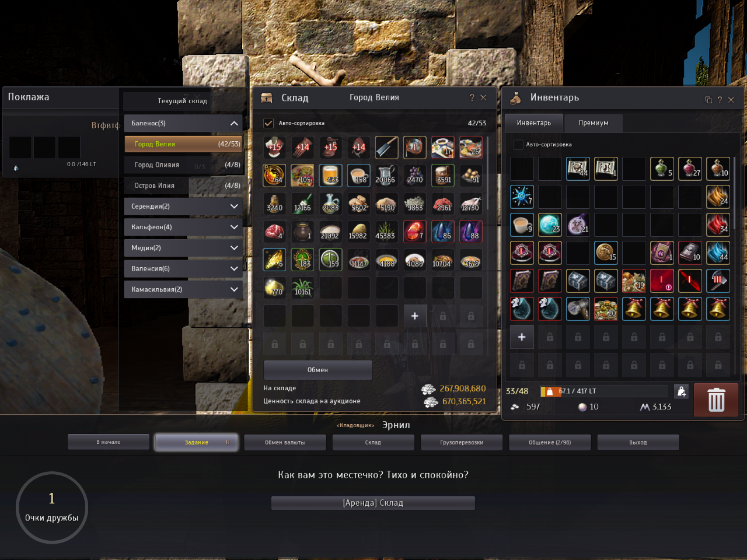Select the water jug stack of 20066
Image resolution: width=747 pixels, height=560 pixels.
click(x=386, y=176)
